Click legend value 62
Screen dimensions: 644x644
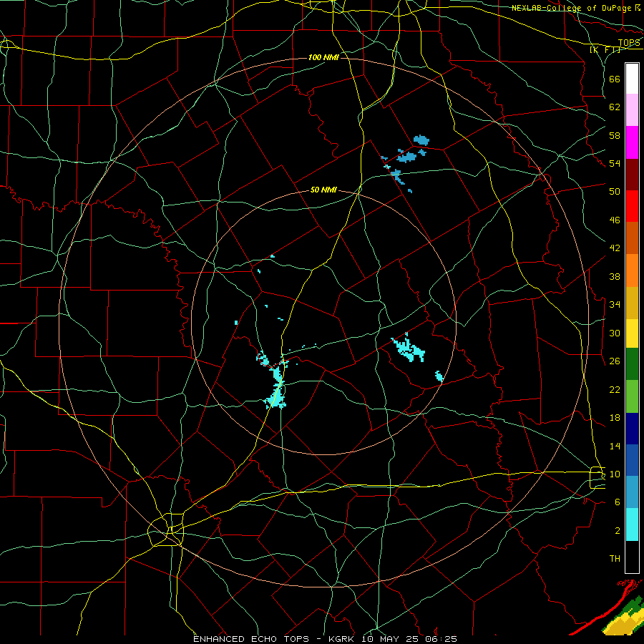click(x=615, y=107)
